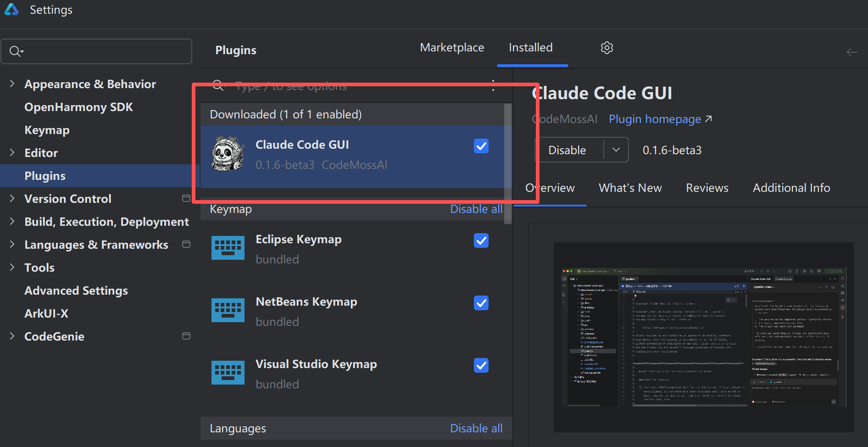Open the plugin list options kebab menu

(493, 85)
